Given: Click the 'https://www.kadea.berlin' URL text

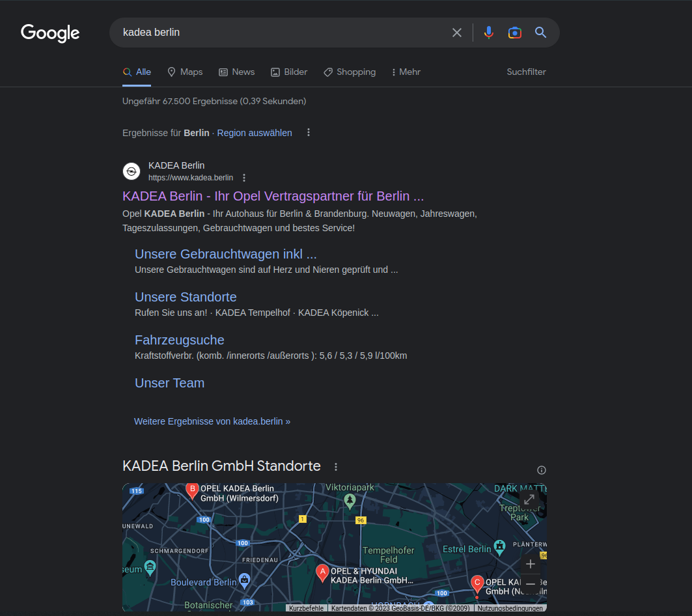Looking at the screenshot, I should pyautogui.click(x=191, y=178).
